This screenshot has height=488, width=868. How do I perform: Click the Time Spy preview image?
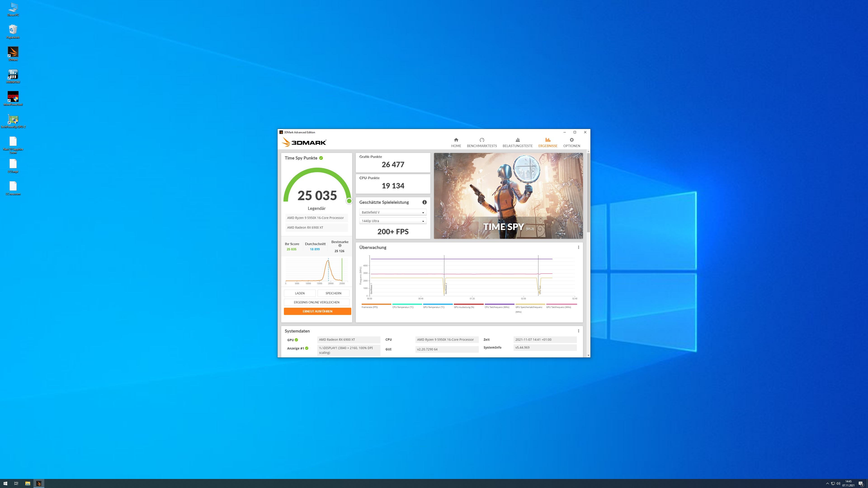point(508,196)
